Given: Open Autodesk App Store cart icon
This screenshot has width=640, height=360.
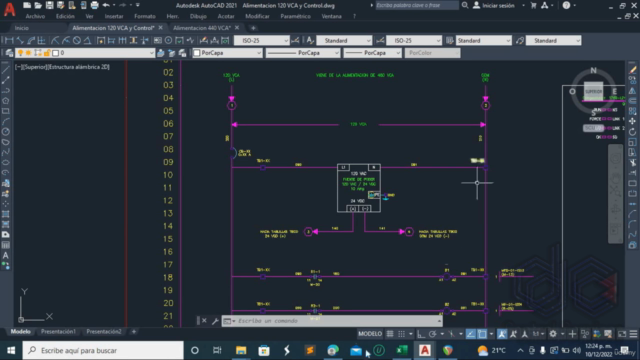Looking at the screenshot, I should tap(533, 5).
